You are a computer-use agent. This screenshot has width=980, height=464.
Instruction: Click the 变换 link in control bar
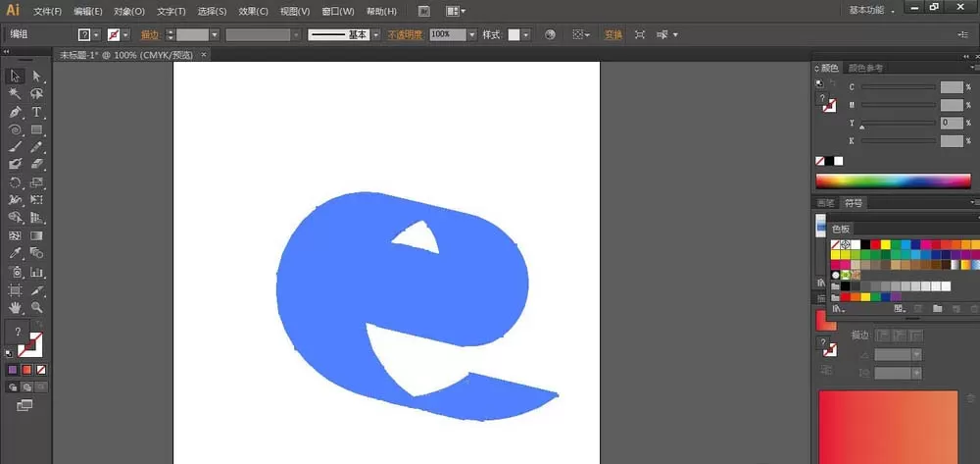click(x=613, y=35)
